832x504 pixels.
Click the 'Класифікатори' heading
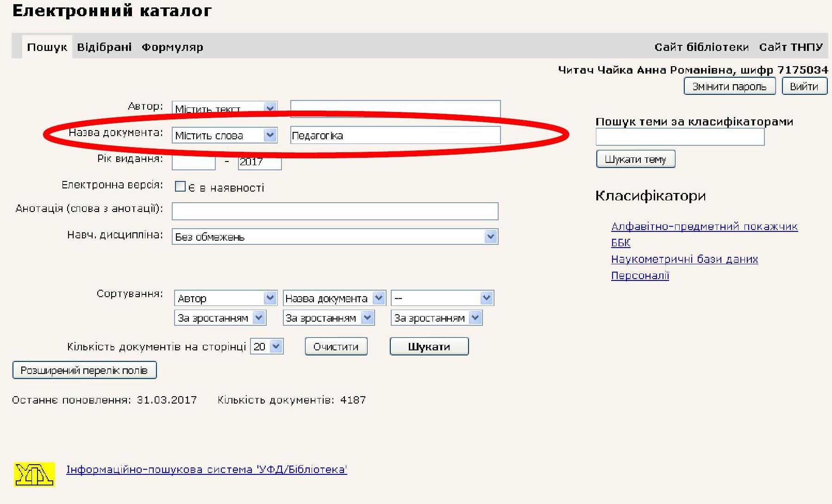coord(651,196)
